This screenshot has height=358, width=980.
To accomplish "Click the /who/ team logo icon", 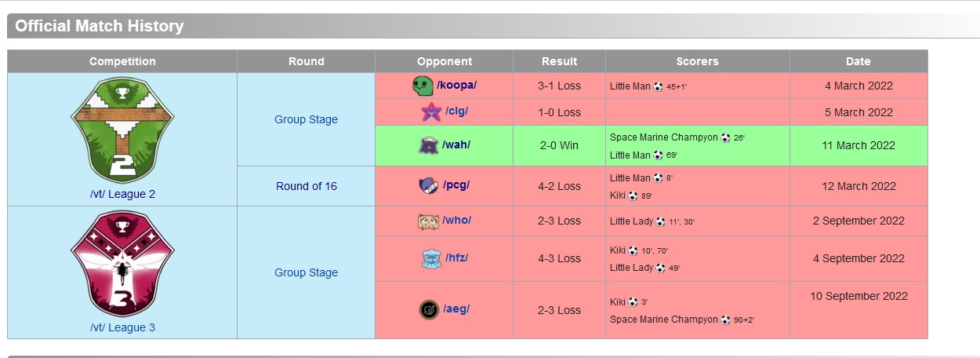I will 428,221.
